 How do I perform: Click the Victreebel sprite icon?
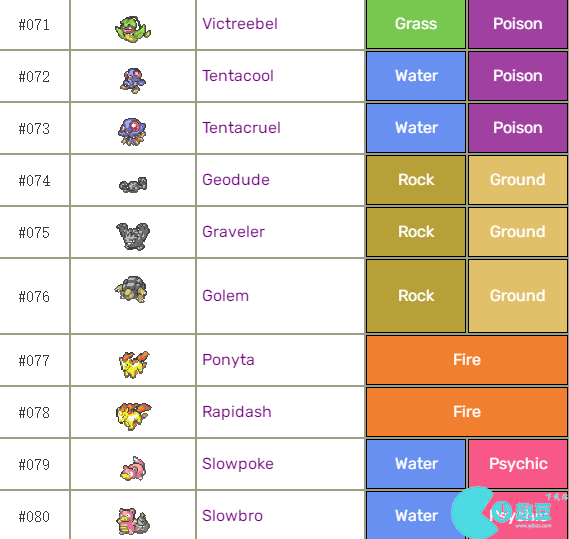[x=133, y=29]
